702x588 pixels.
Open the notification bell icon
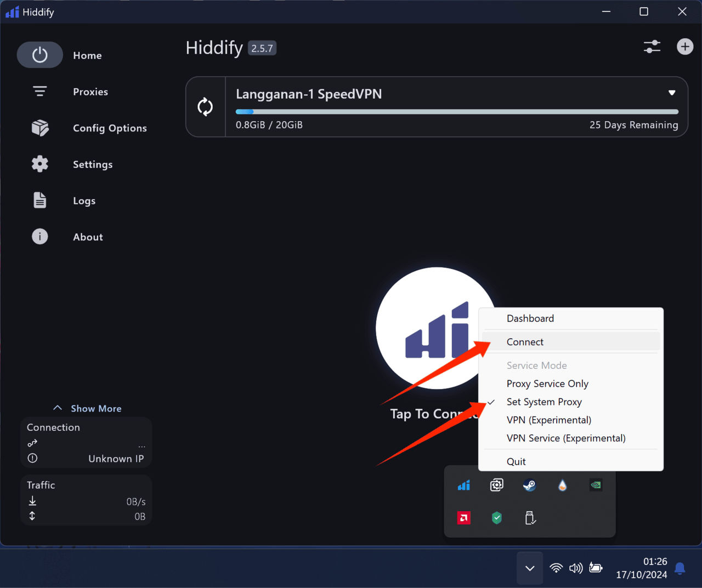coord(680,568)
